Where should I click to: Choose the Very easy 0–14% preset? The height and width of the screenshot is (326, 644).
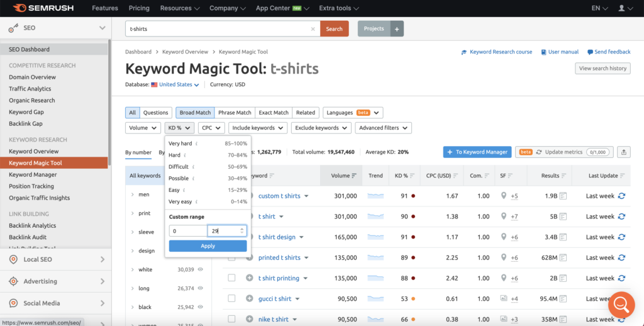(x=208, y=202)
